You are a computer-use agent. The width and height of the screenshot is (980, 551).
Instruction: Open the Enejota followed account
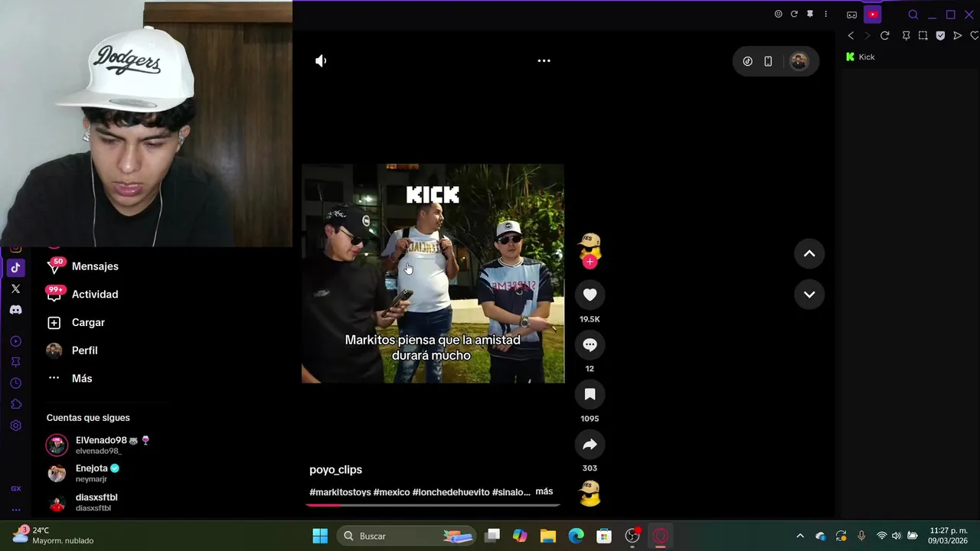tap(84, 473)
